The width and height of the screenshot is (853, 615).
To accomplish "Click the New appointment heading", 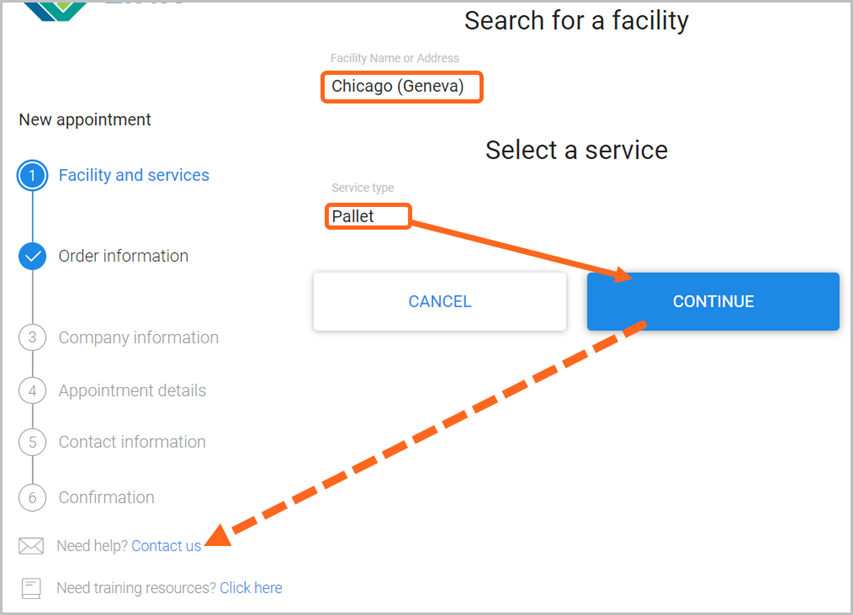I will tap(84, 119).
